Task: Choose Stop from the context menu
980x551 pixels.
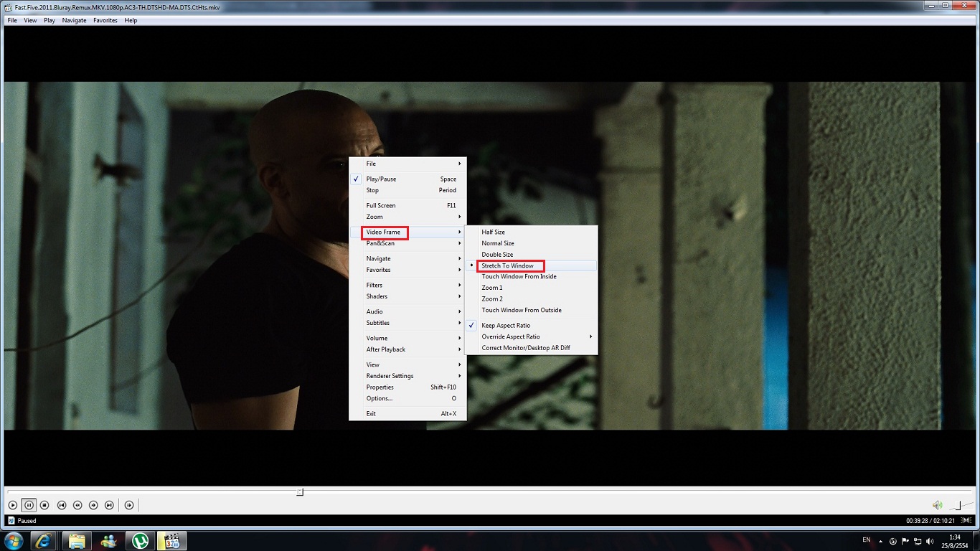Action: coord(407,190)
